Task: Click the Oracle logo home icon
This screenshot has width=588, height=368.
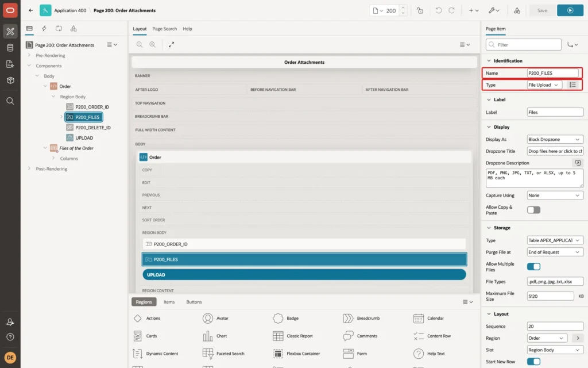Action: pyautogui.click(x=10, y=10)
